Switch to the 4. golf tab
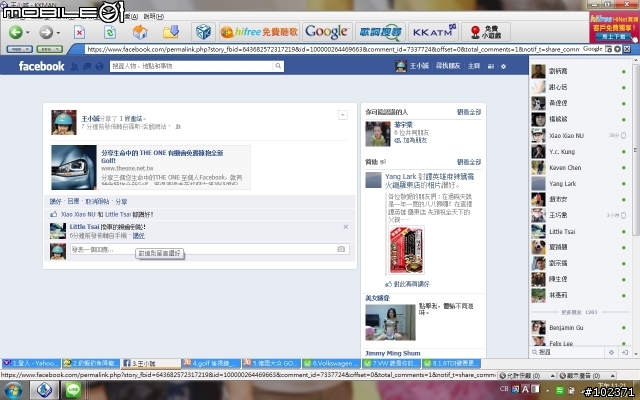 point(211,363)
